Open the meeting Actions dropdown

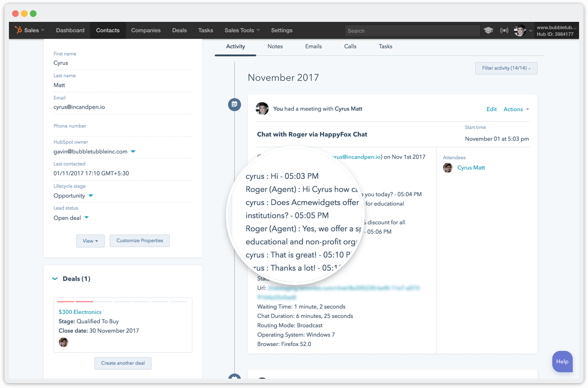[516, 109]
